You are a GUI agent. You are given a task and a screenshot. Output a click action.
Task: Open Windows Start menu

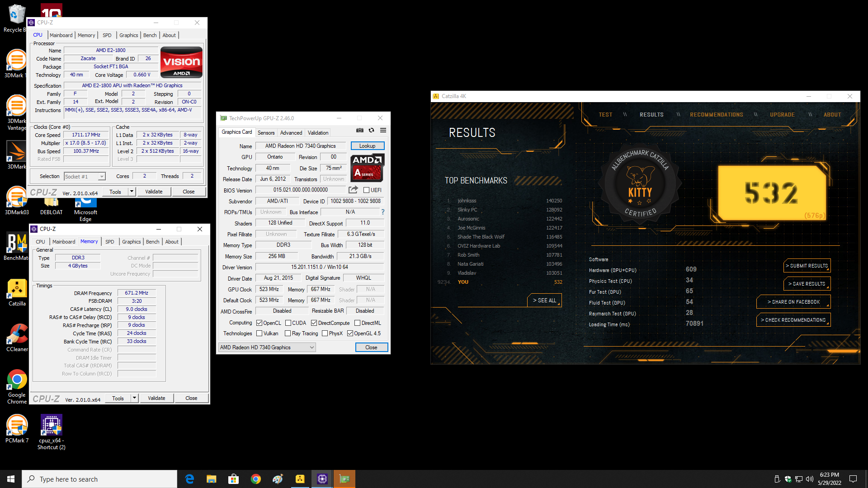[x=11, y=479]
